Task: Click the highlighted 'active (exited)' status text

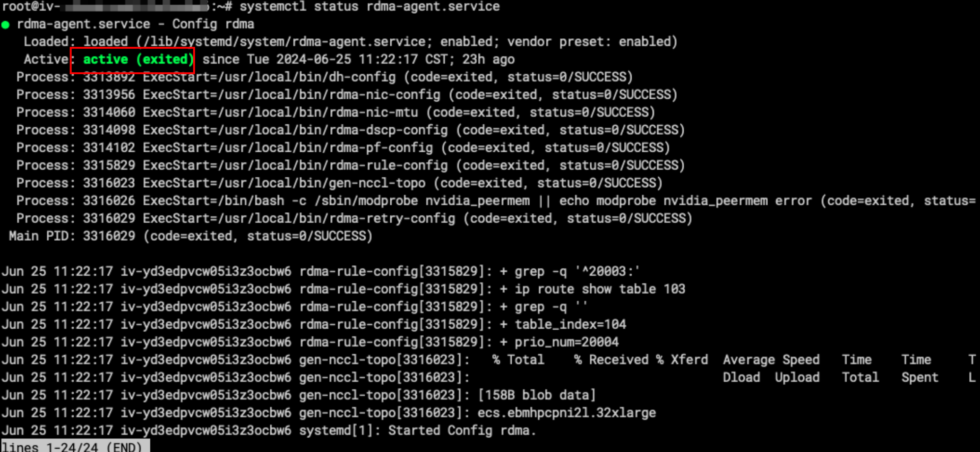Action: 138,60
